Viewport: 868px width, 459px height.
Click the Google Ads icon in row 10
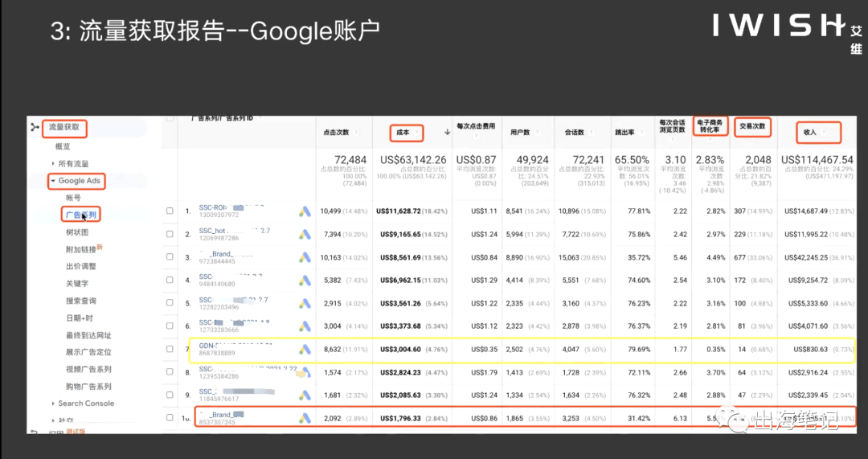click(305, 419)
